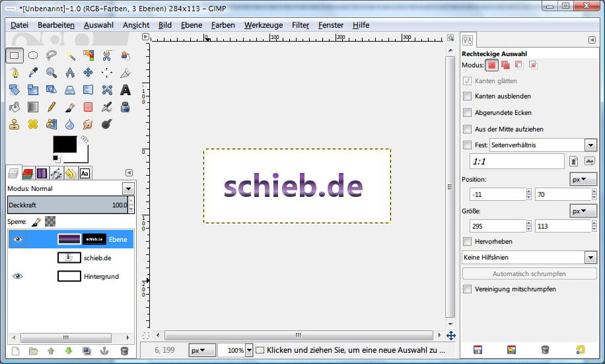Select the Rotate tool

15,90
